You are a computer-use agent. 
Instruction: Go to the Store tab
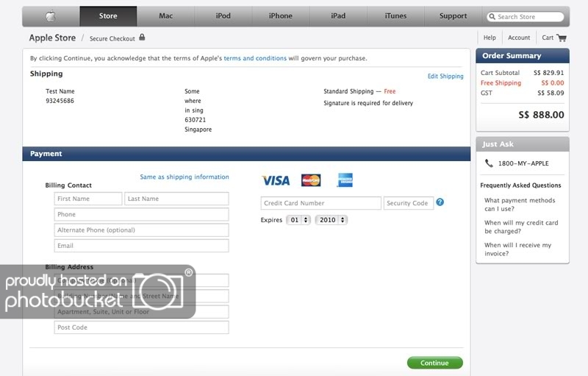[x=108, y=16]
